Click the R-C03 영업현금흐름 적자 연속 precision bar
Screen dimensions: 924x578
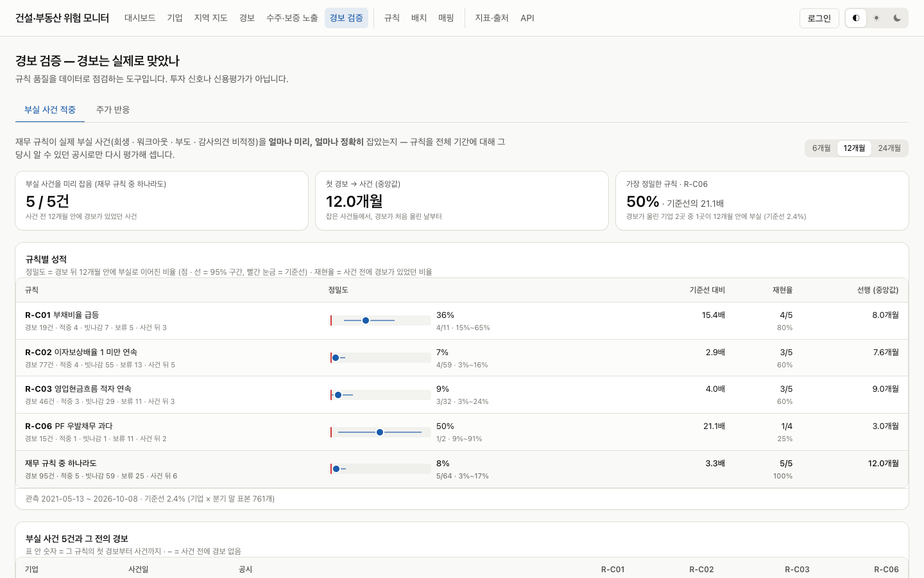[380, 395]
